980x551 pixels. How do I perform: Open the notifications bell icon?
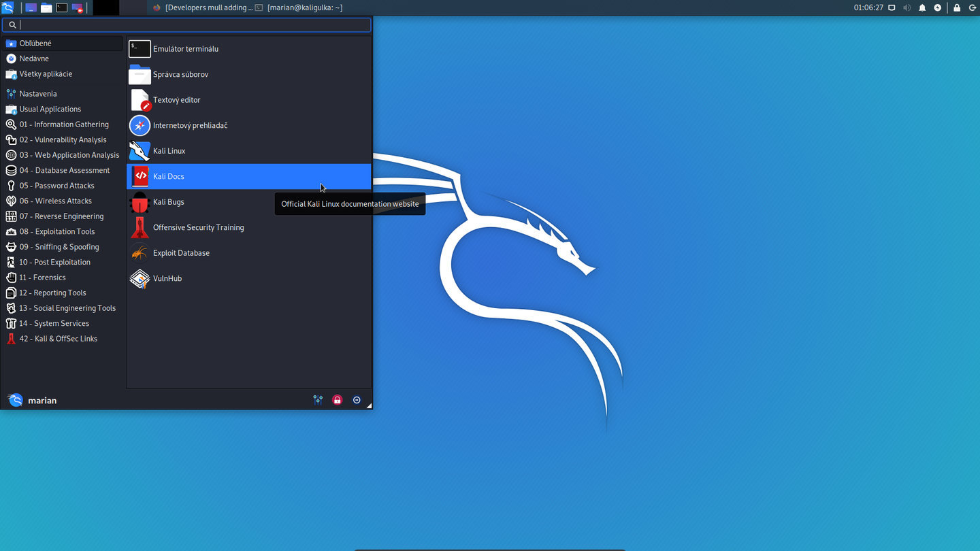[x=922, y=7]
